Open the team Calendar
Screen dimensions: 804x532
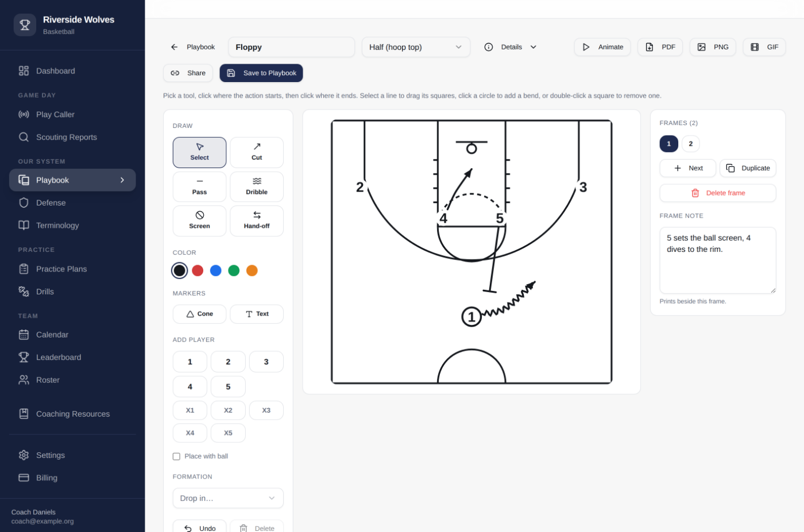tap(72, 335)
